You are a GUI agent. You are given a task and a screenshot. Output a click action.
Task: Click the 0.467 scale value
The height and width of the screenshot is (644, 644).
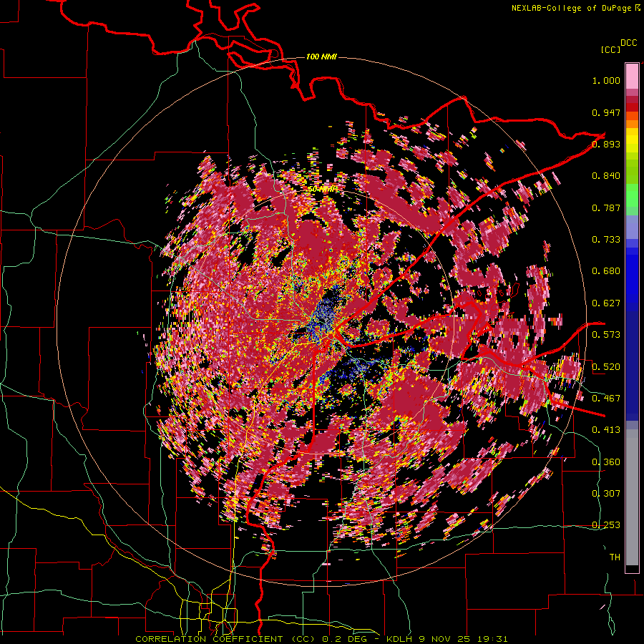tap(606, 399)
